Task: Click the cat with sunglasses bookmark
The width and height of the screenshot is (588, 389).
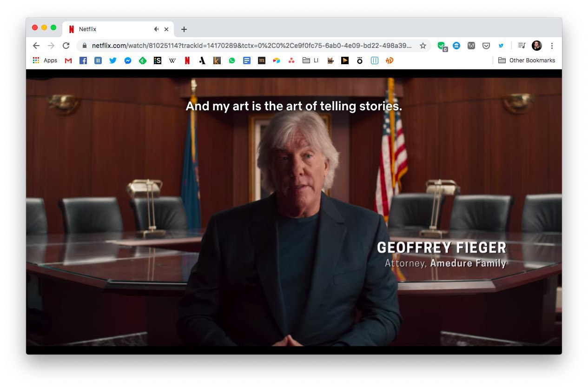Action: pyautogui.click(x=330, y=60)
